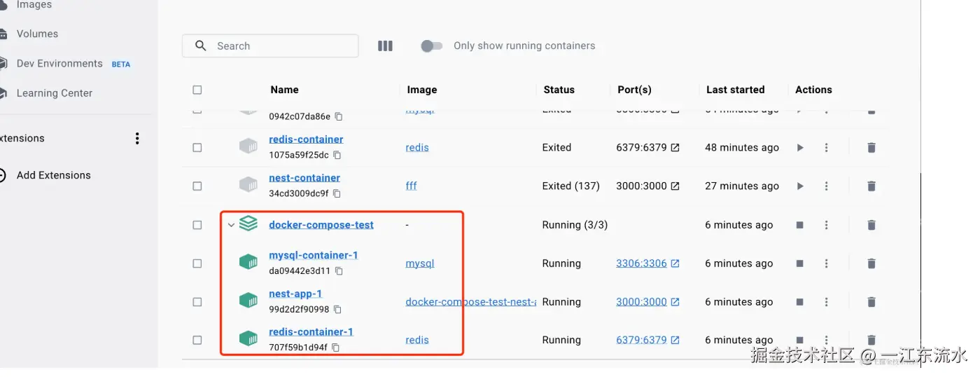
Task: Stop the nest-app-1 container
Action: pos(800,302)
